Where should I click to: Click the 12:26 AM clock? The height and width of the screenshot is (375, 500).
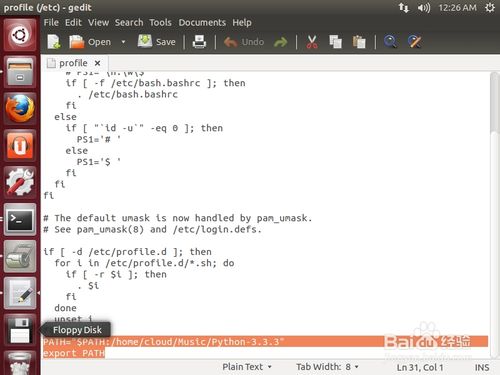[x=457, y=8]
